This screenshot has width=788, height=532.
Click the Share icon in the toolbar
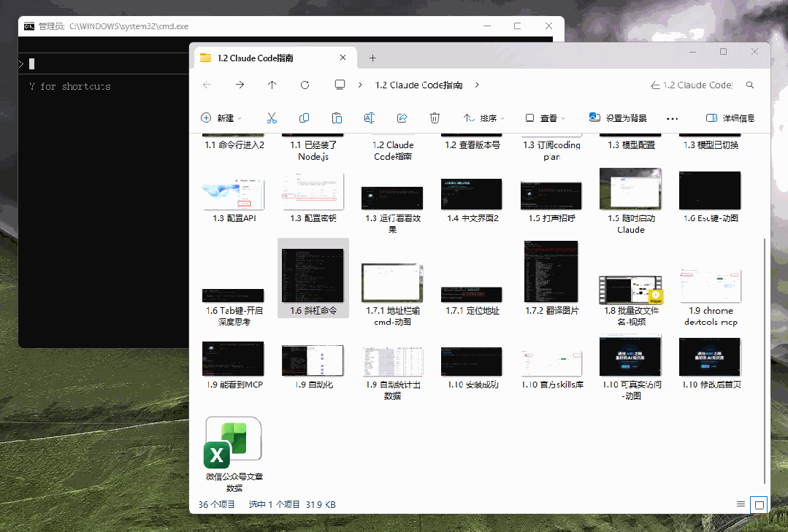pos(402,118)
